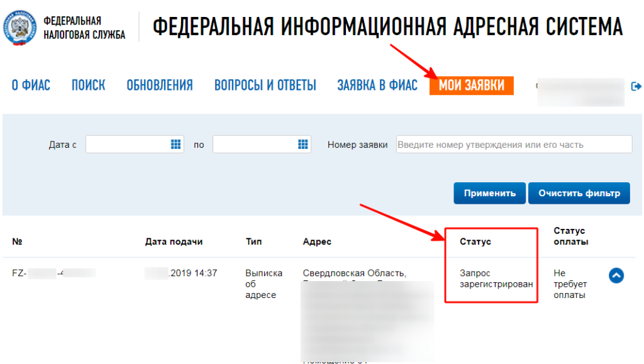Select the request number starting with 'FZ-'

point(54,273)
